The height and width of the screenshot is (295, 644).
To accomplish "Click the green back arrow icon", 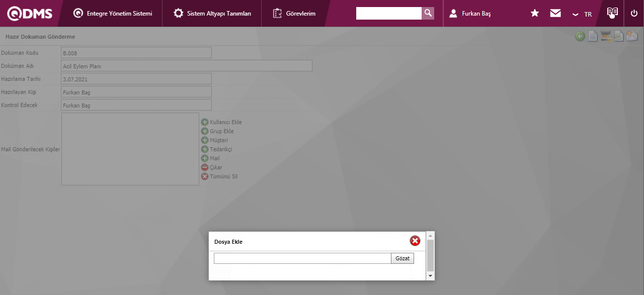I will tap(580, 36).
